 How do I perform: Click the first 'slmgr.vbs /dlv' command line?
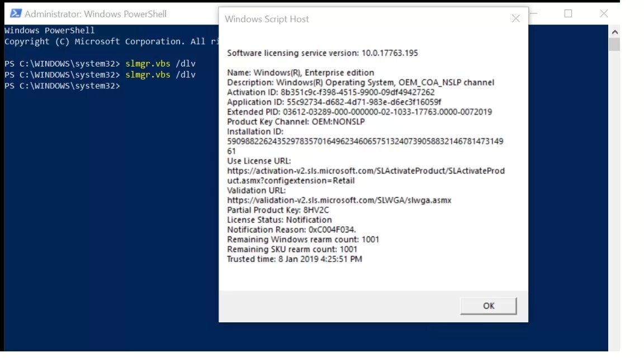(x=100, y=64)
